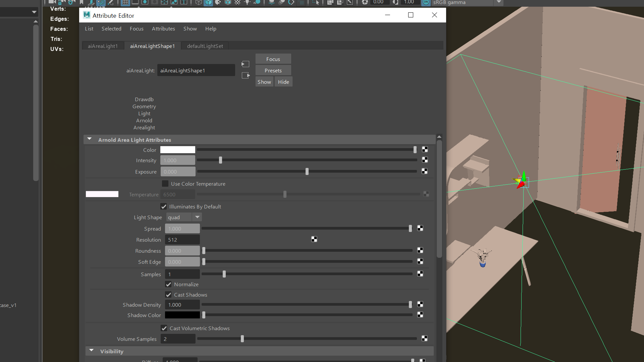
Task: Select the wireframe shading mode icon
Action: coord(199,3)
